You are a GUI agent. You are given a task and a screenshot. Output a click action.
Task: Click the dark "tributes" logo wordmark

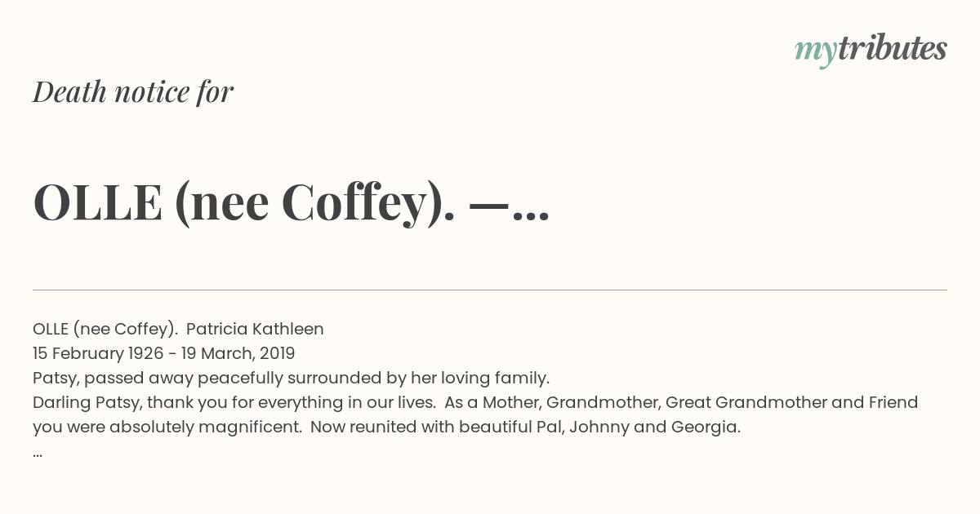click(x=892, y=48)
